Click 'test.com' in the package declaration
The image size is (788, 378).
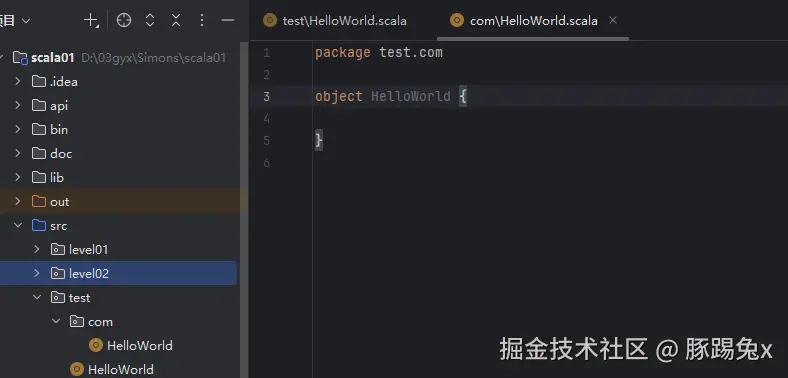coord(411,52)
